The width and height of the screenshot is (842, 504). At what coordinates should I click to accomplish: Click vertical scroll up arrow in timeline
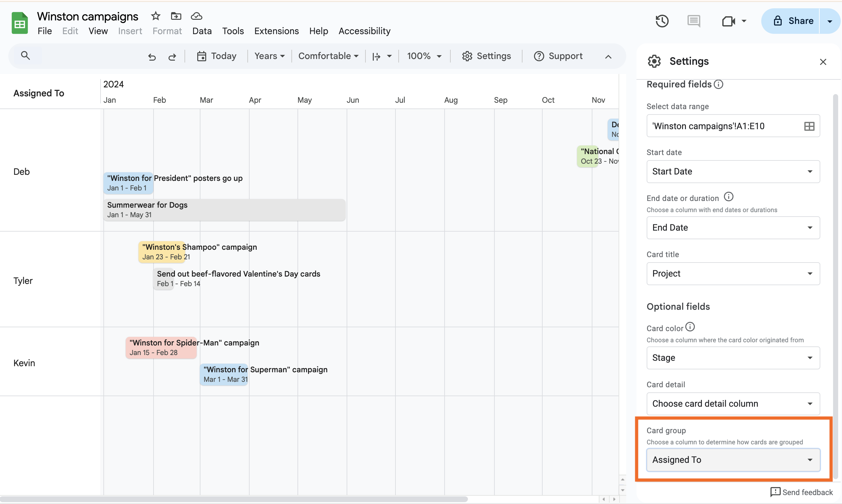[622, 479]
